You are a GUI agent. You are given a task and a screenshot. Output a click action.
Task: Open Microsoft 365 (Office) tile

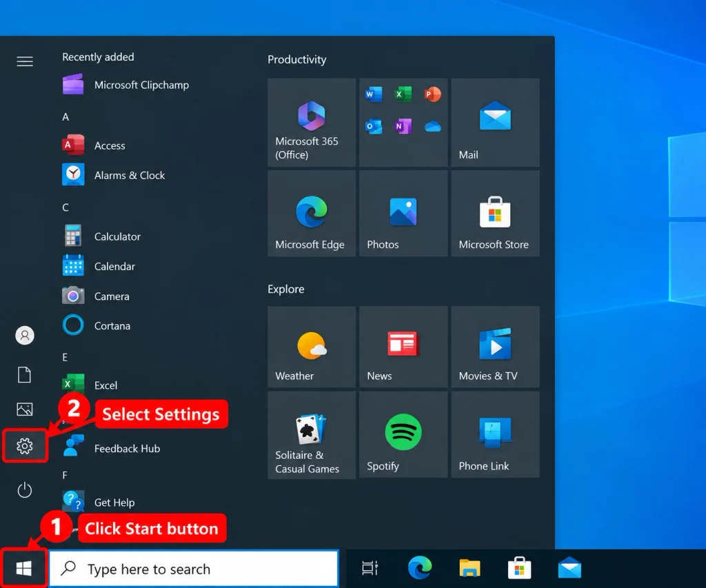click(x=312, y=123)
